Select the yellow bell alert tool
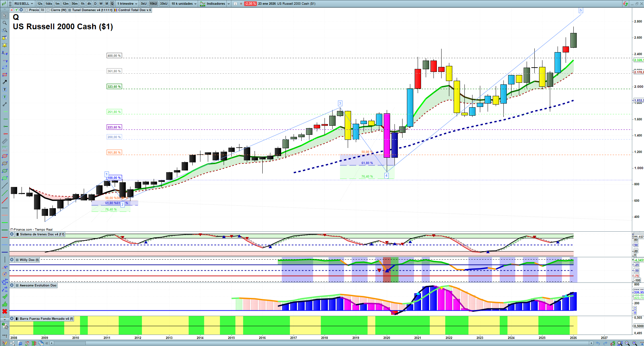 pos(5,45)
